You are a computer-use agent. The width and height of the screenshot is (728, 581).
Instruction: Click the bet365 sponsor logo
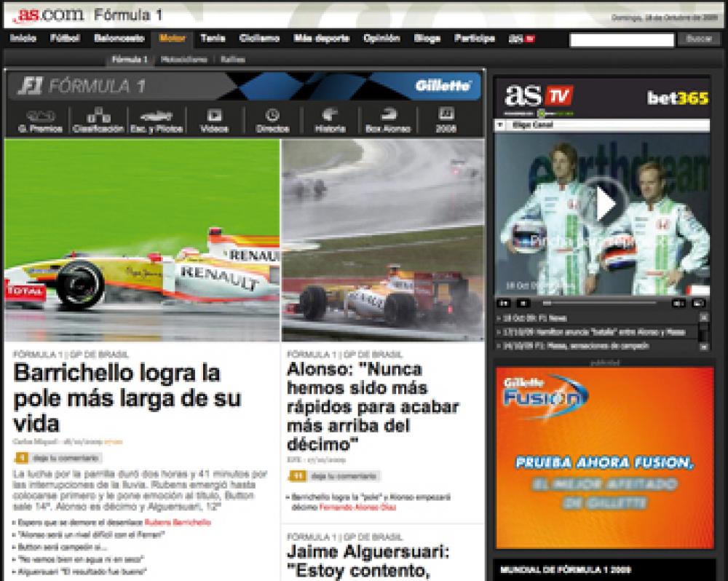[678, 98]
